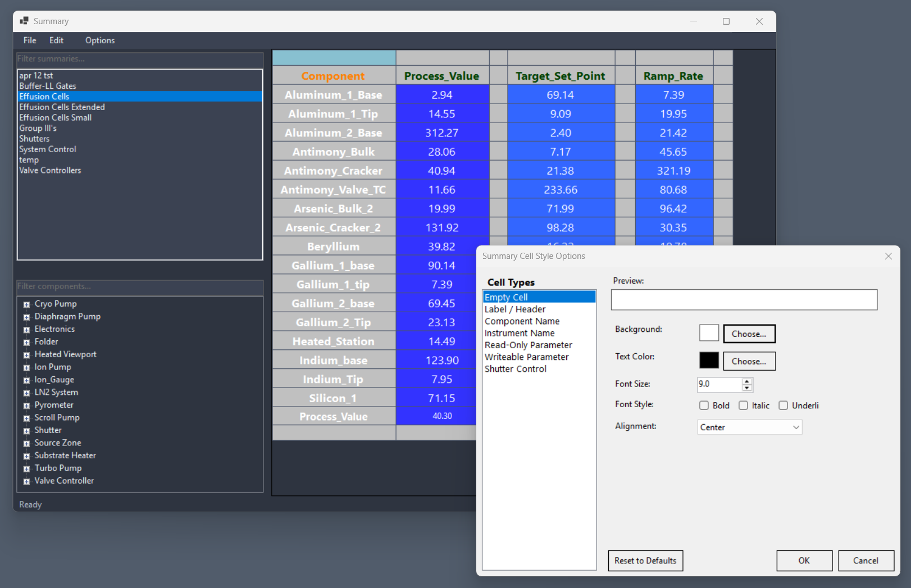Screen dimensions: 911x588
Task: Expand the Shutter tree node
Action: (x=26, y=431)
